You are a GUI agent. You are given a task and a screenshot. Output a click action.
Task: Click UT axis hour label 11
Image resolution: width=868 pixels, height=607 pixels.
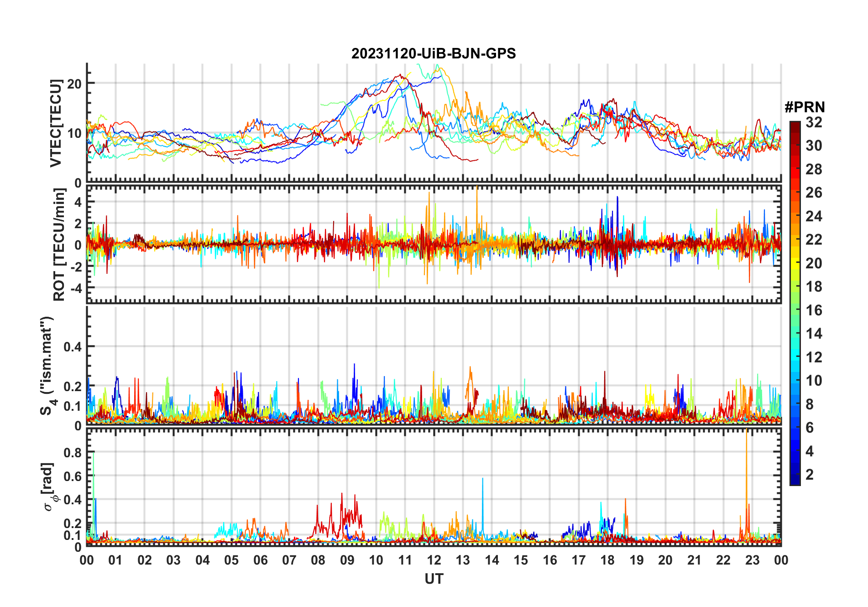(405, 560)
